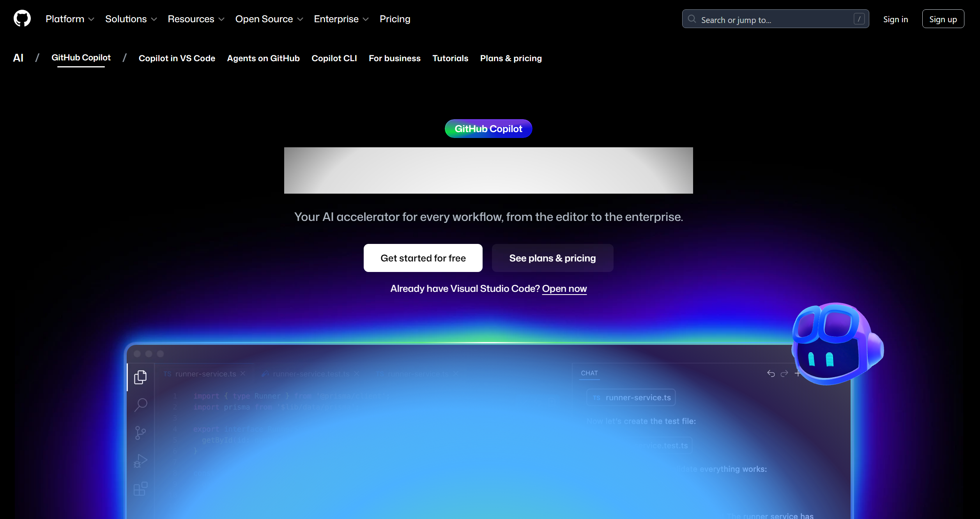Click the Sign up button

(x=943, y=19)
